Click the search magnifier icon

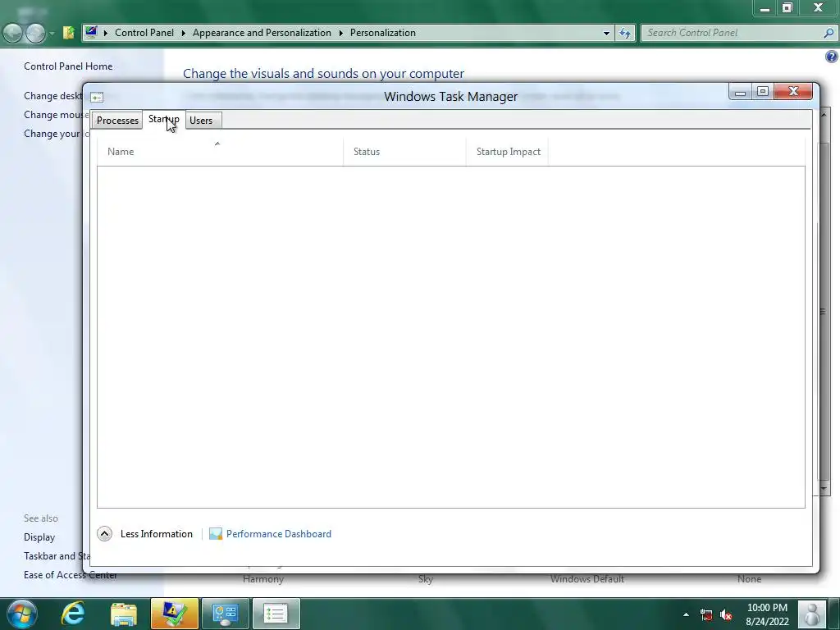click(x=829, y=33)
